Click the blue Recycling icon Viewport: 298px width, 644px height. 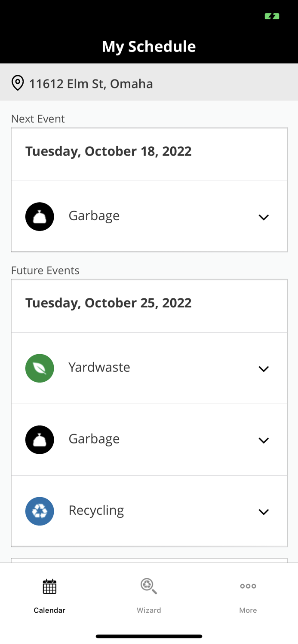pyautogui.click(x=40, y=511)
